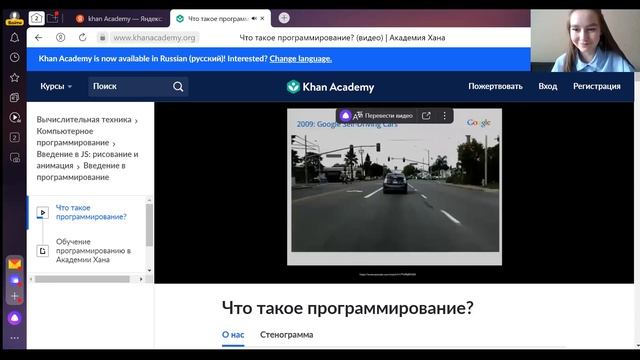
Task: Click the self-driving car video frame
Action: click(x=395, y=187)
